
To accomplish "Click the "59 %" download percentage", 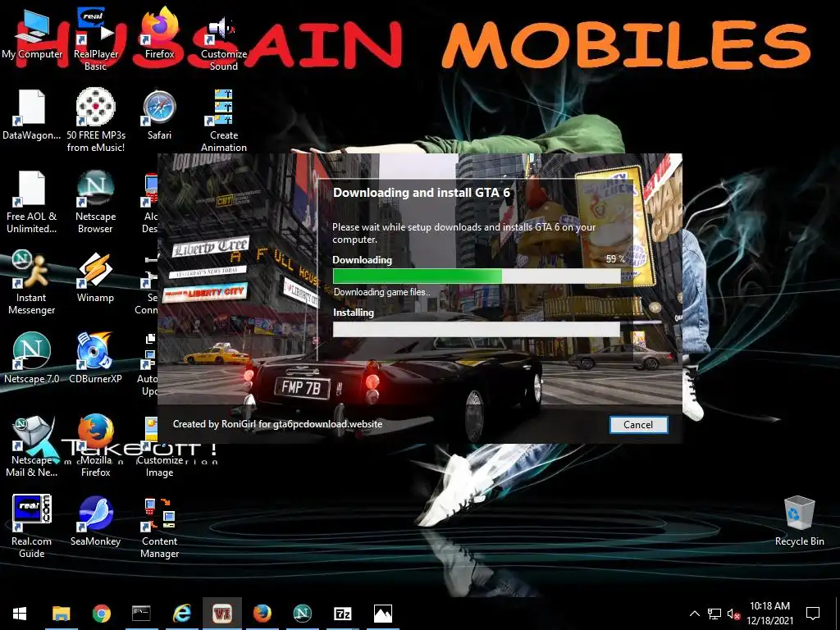I will [x=615, y=258].
